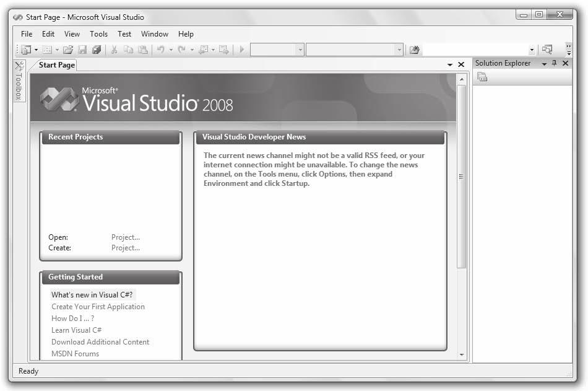Open "What's new in Visual C#?" link
588x391 pixels.
(x=92, y=295)
